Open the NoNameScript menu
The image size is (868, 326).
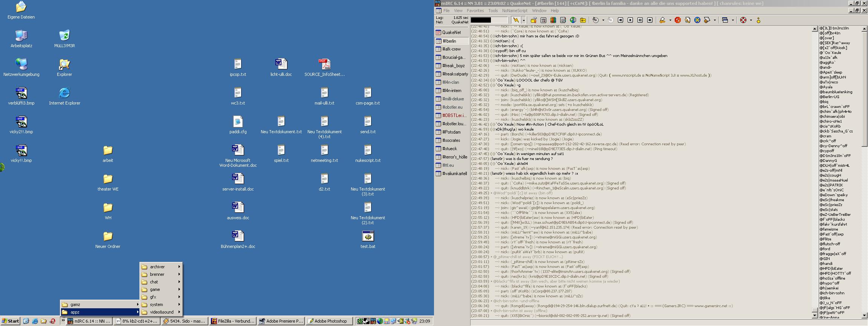[x=515, y=11]
